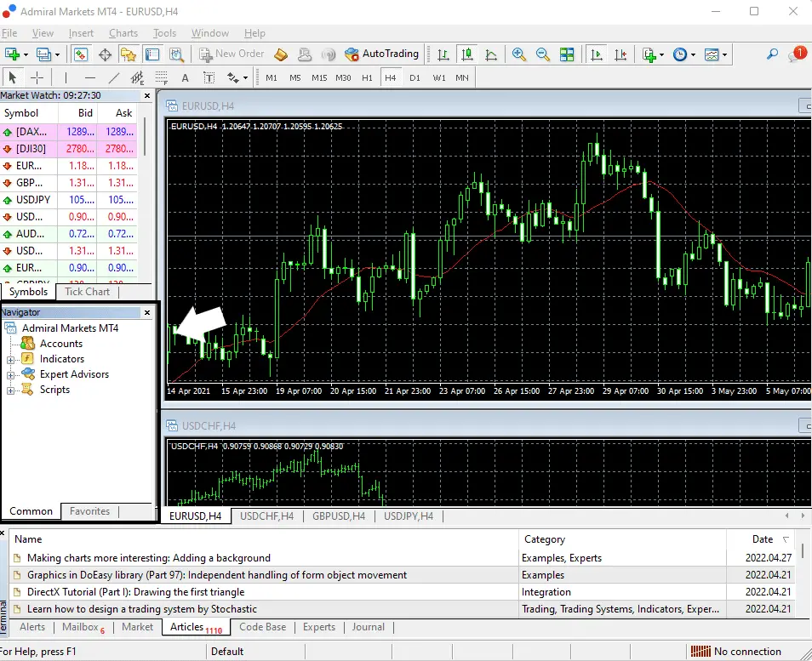Open the Arrows objects dropdown

tap(245, 78)
